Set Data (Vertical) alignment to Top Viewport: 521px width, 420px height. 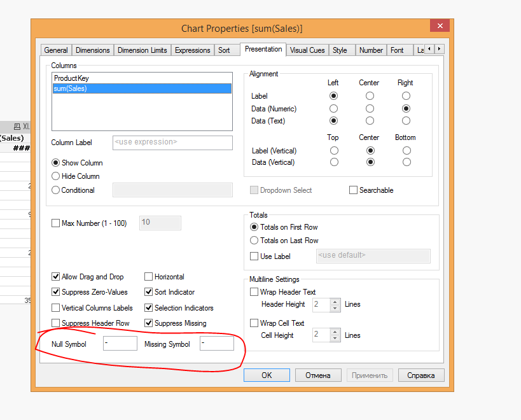tap(334, 162)
